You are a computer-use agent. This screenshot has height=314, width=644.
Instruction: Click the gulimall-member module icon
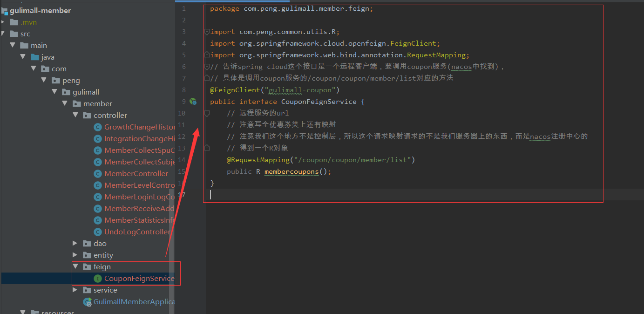4,10
